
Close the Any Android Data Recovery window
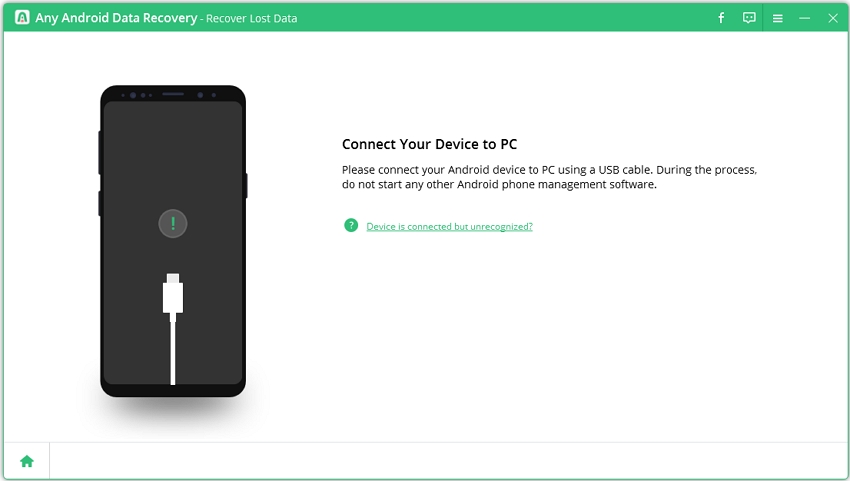click(833, 18)
